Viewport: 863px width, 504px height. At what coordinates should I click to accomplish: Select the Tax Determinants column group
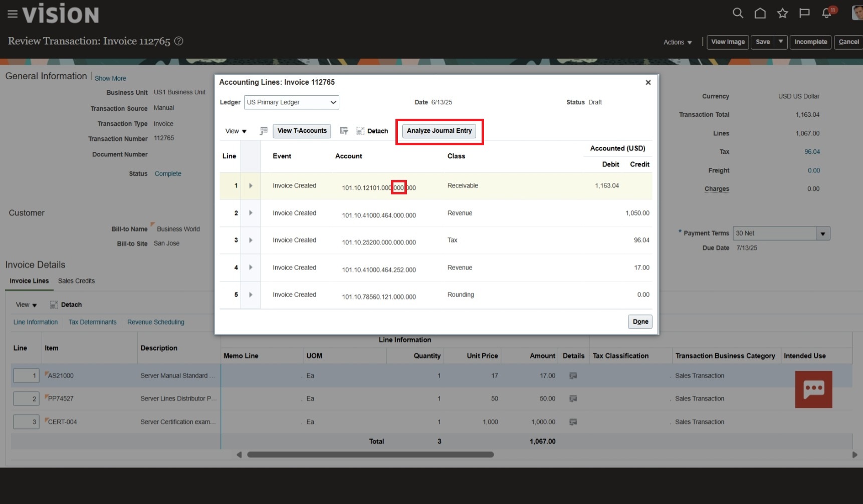(x=92, y=322)
